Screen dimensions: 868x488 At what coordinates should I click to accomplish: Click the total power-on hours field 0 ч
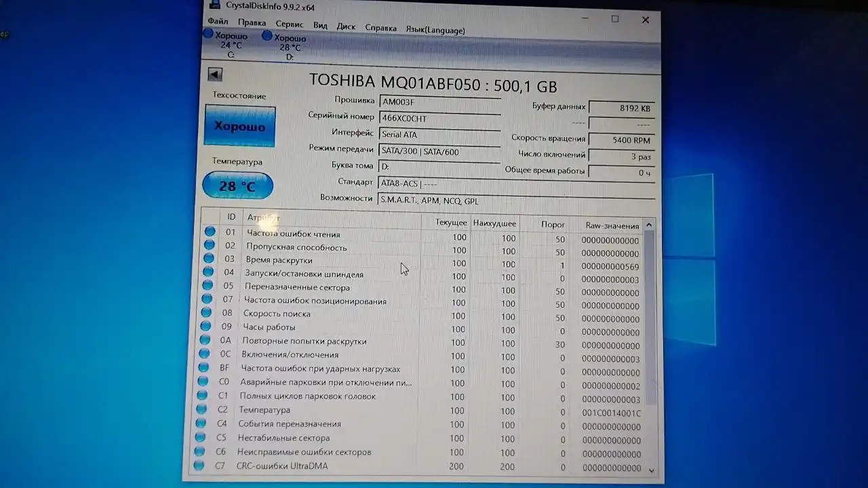pos(621,173)
